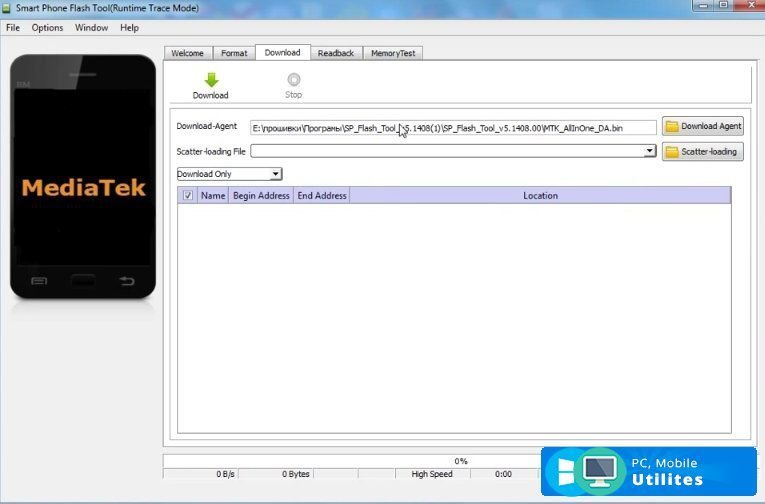Click the Stop icon in toolbar
Screen dimensions: 765x504
coord(294,79)
